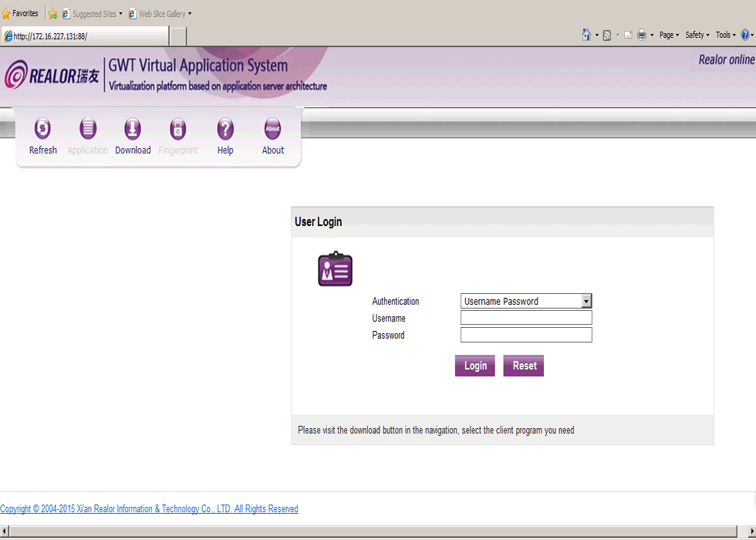
Task: Click the Help question mark icon
Action: pyautogui.click(x=225, y=129)
